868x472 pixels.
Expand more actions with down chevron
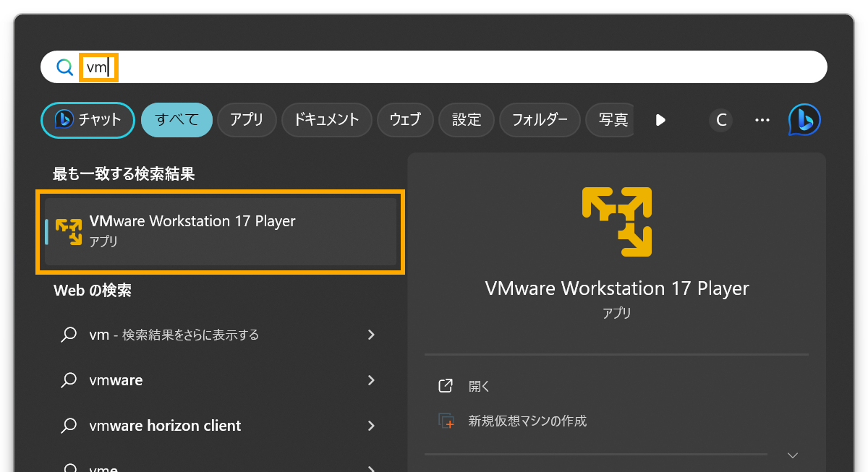793,455
